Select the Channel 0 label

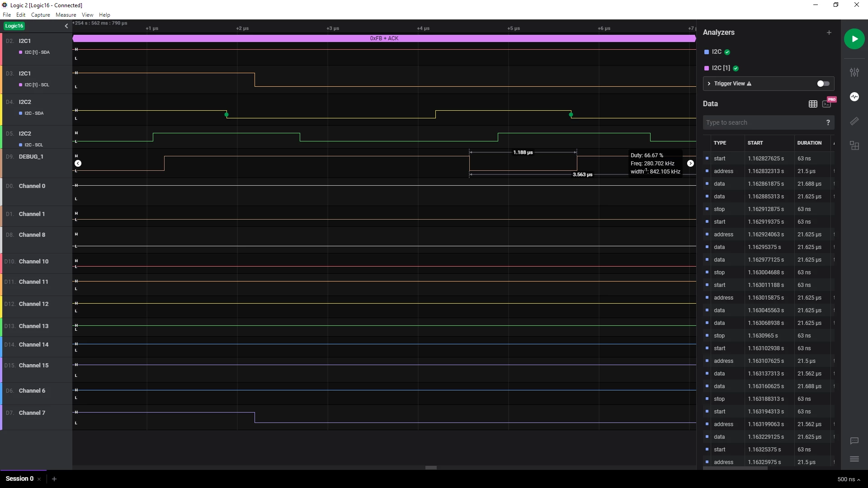tap(32, 186)
